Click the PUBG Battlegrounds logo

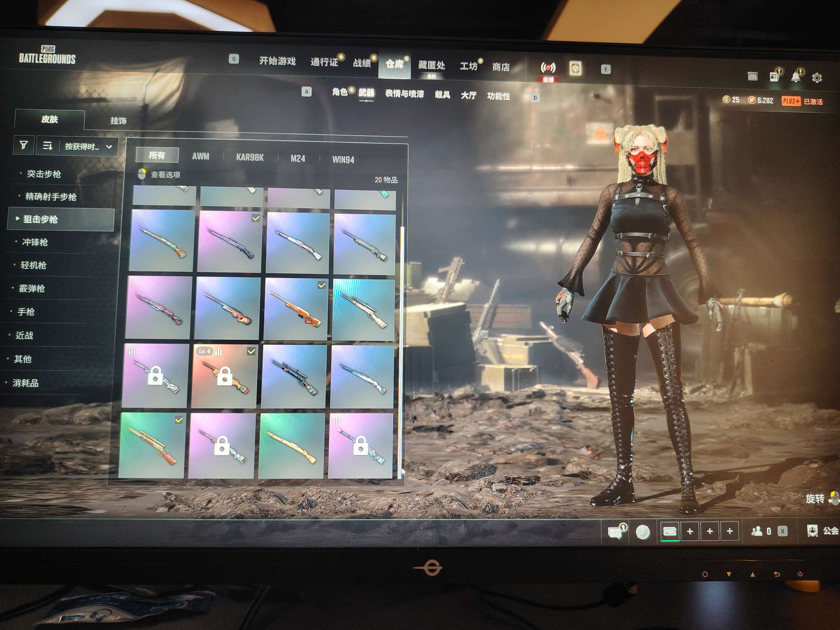coord(47,55)
